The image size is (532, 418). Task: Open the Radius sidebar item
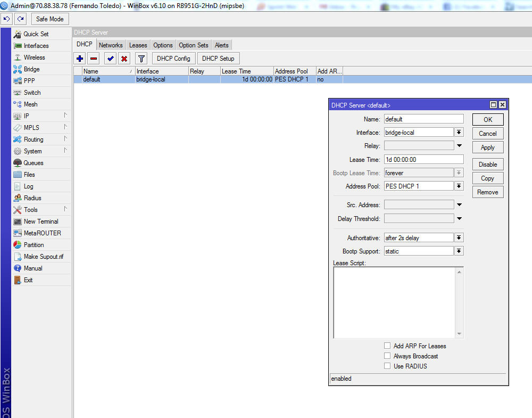[41, 198]
